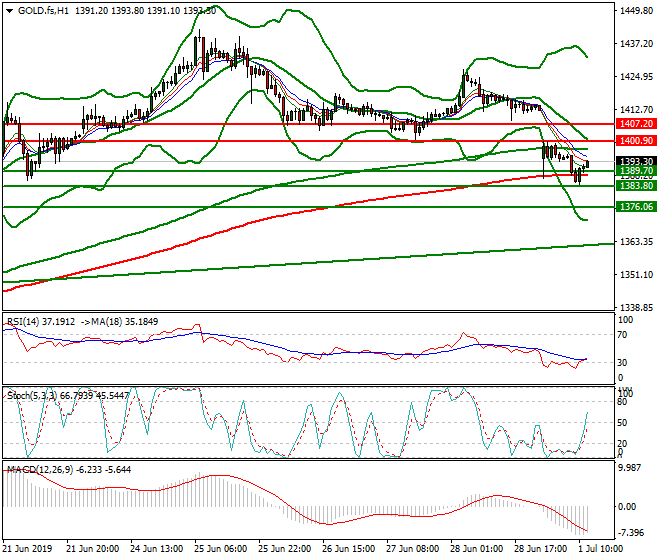Image resolution: width=660 pixels, height=560 pixels.
Task: Open the chart dropdown arrow beside GOLD.fs,H1
Action: click(10, 11)
